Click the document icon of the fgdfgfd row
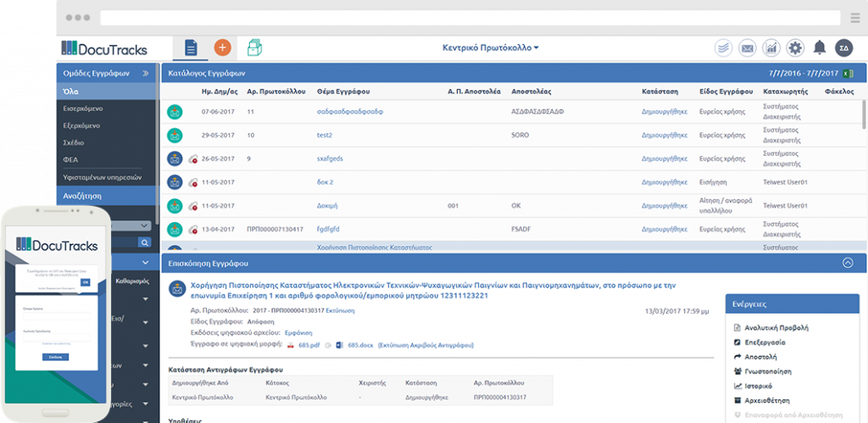This screenshot has width=868, height=423. coord(175,229)
